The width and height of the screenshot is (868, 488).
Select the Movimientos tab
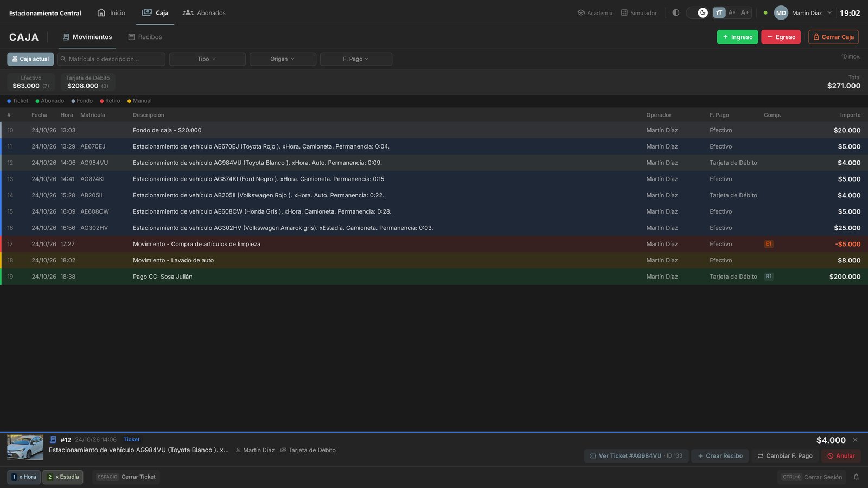[x=87, y=37]
